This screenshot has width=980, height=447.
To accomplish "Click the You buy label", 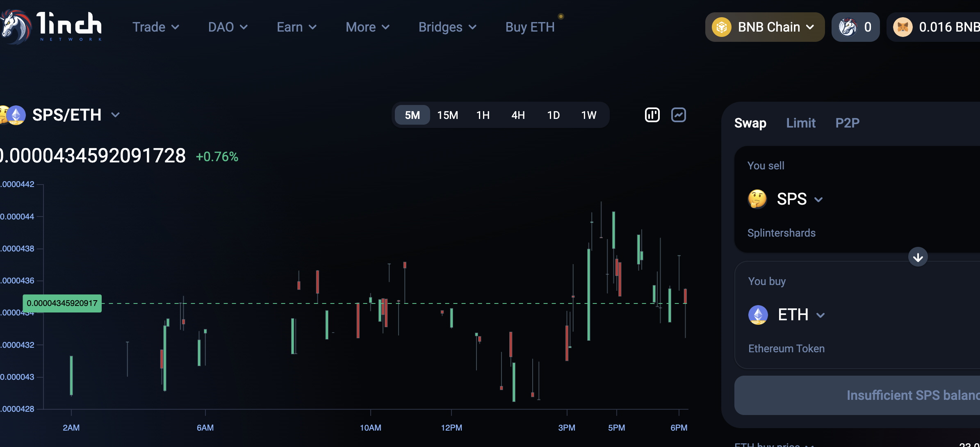I will click(x=767, y=281).
